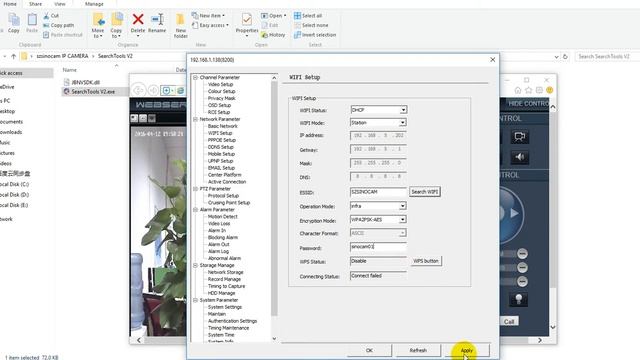Select SearchTools V2.exe file

tap(93, 92)
